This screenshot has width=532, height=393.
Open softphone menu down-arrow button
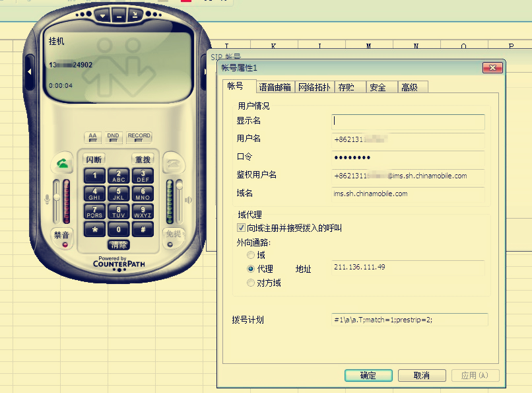tap(102, 15)
